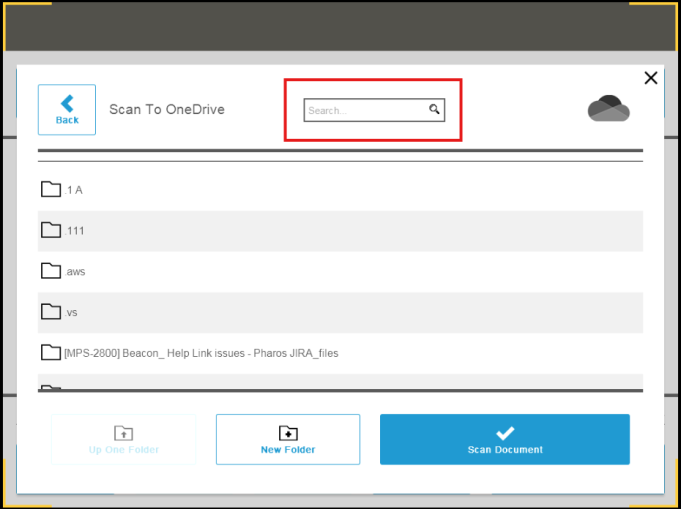Viewport: 681px width, 509px height.
Task: Go back using the Back button
Action: (x=67, y=110)
